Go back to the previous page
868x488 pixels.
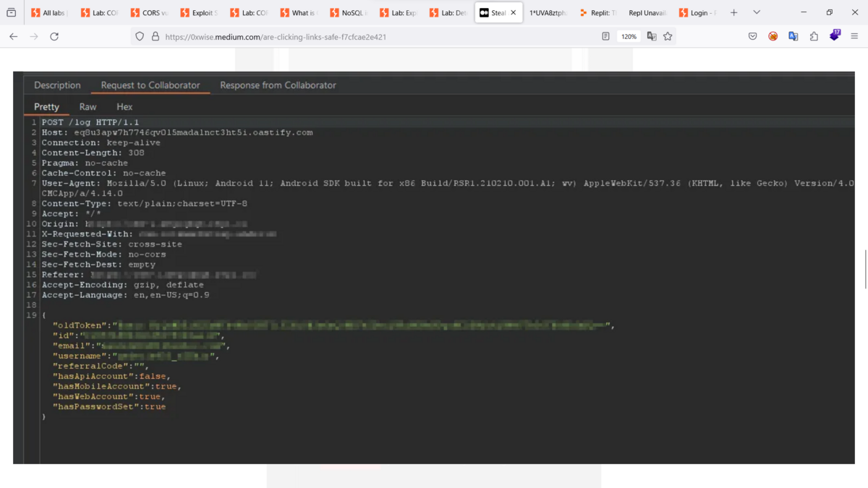click(14, 36)
